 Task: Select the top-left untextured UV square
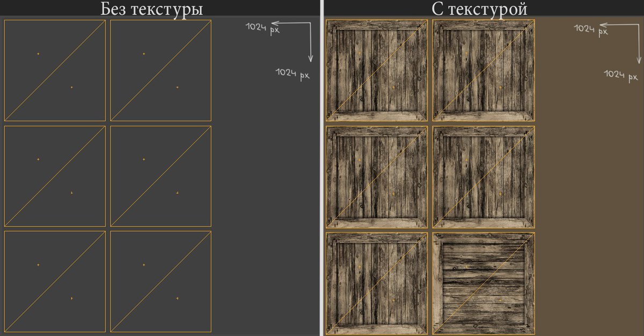pyautogui.click(x=55, y=70)
